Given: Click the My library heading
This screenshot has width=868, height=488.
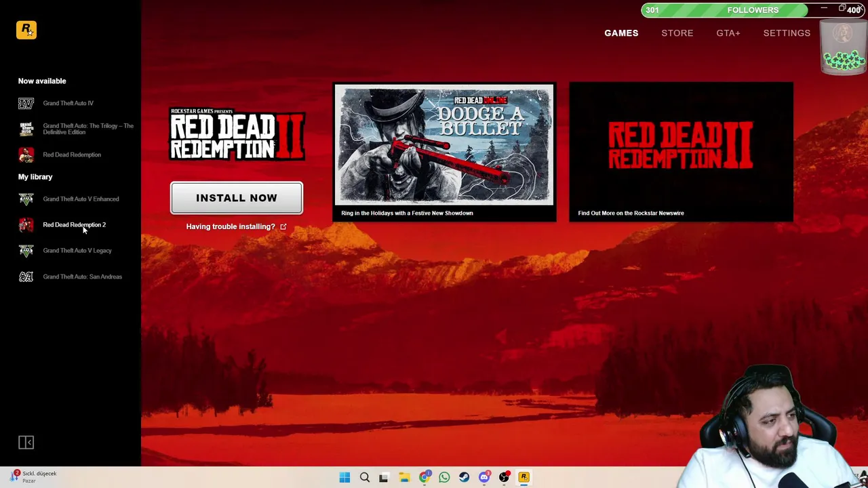Looking at the screenshot, I should [x=35, y=177].
